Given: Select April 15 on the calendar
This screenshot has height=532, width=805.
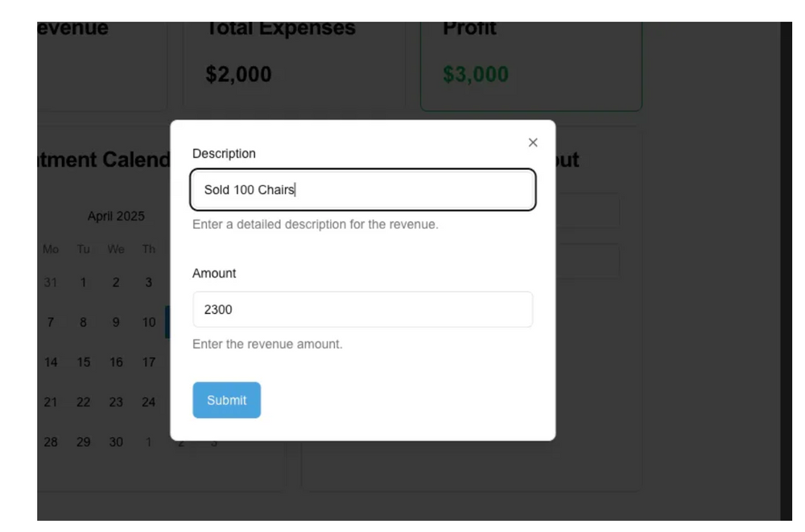Looking at the screenshot, I should pos(83,362).
